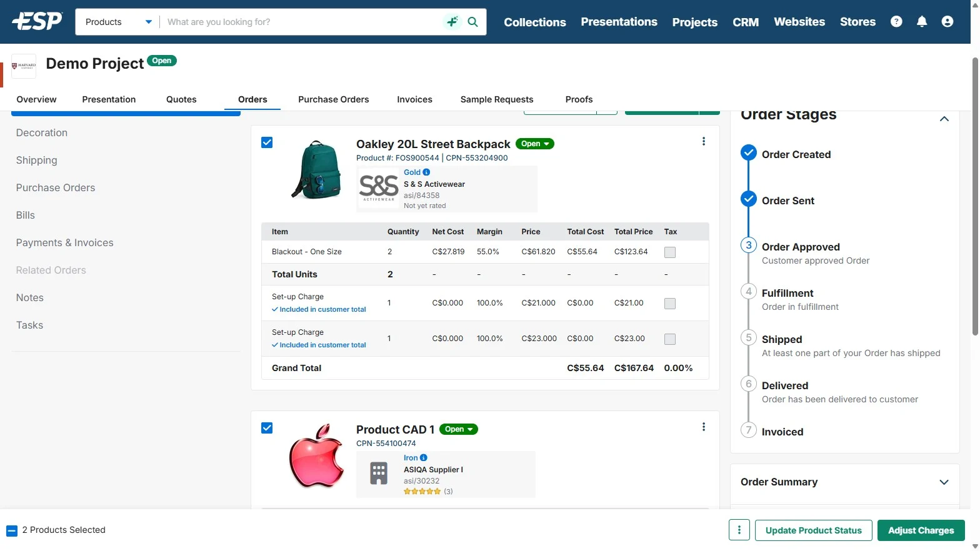Open bottom bar more options icon

click(739, 530)
